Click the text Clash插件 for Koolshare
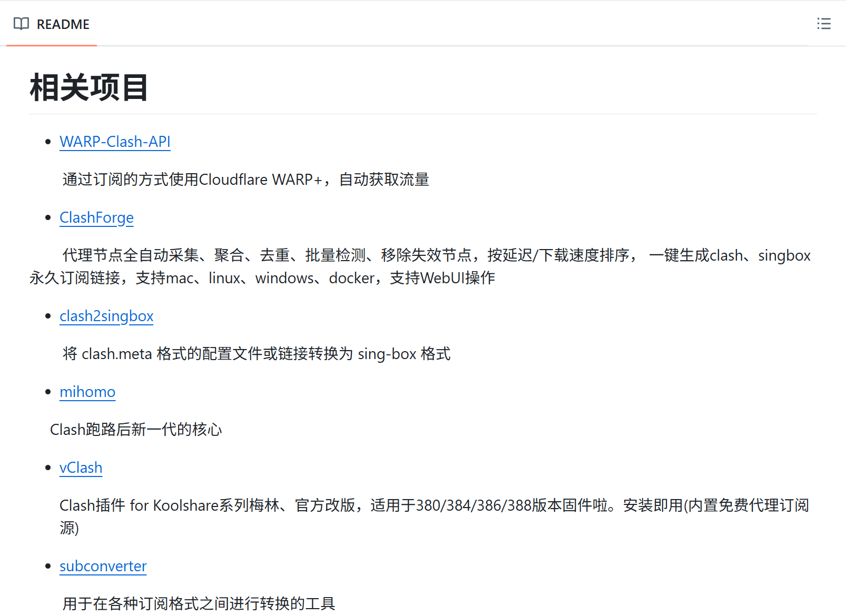This screenshot has height=616, width=846. click(x=139, y=505)
